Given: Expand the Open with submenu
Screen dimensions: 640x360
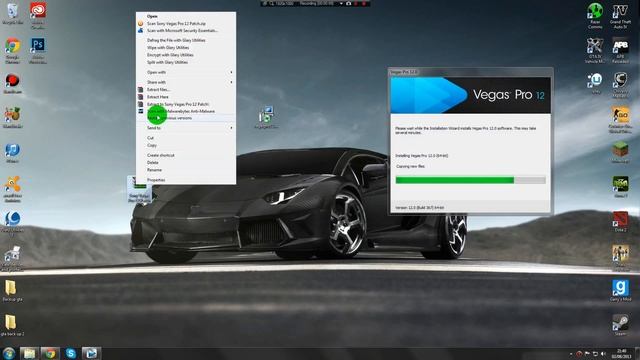Looking at the screenshot, I should [x=186, y=72].
